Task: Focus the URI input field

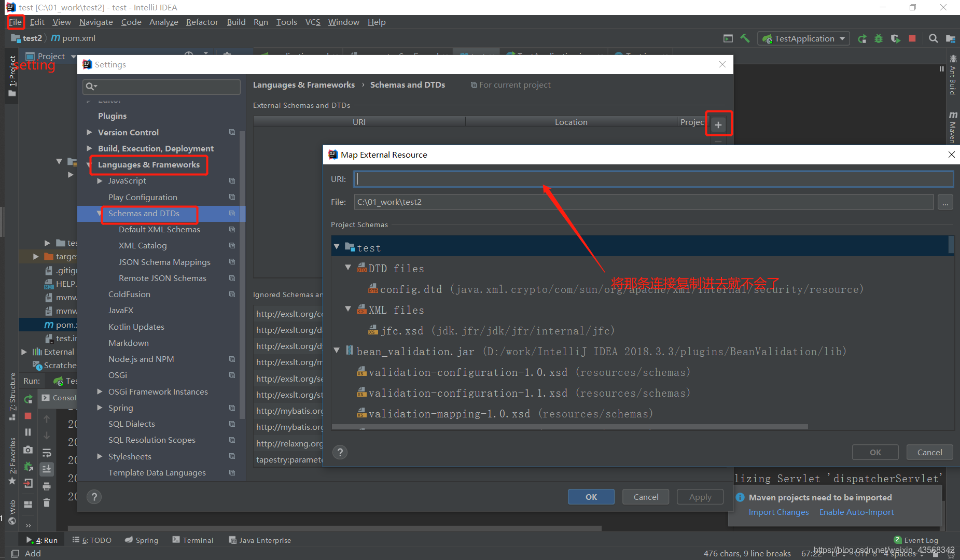Action: [x=653, y=179]
